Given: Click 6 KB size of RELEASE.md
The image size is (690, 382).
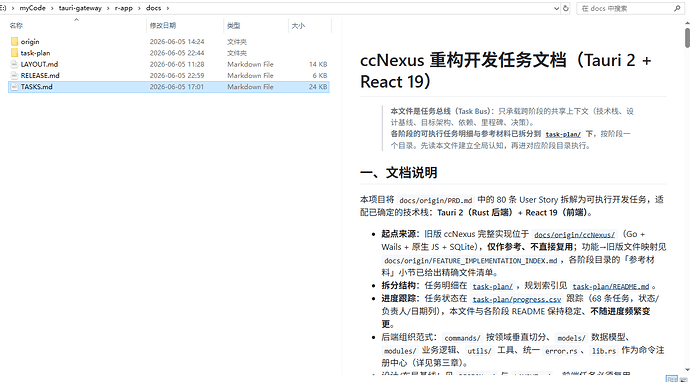Looking at the screenshot, I should point(320,76).
